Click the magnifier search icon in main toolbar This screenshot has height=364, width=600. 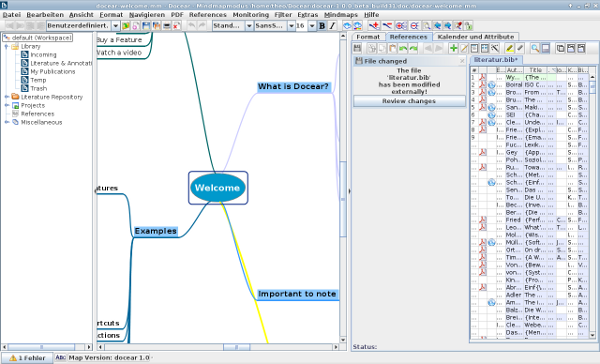pyautogui.click(x=426, y=26)
